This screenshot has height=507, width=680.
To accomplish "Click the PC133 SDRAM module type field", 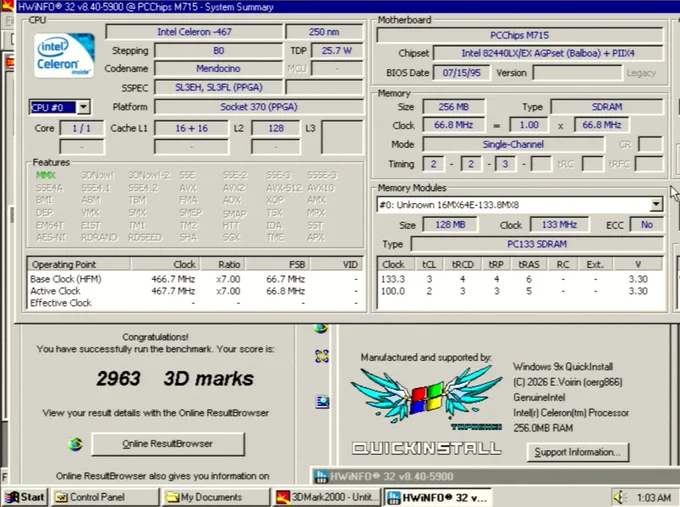I will click(537, 244).
